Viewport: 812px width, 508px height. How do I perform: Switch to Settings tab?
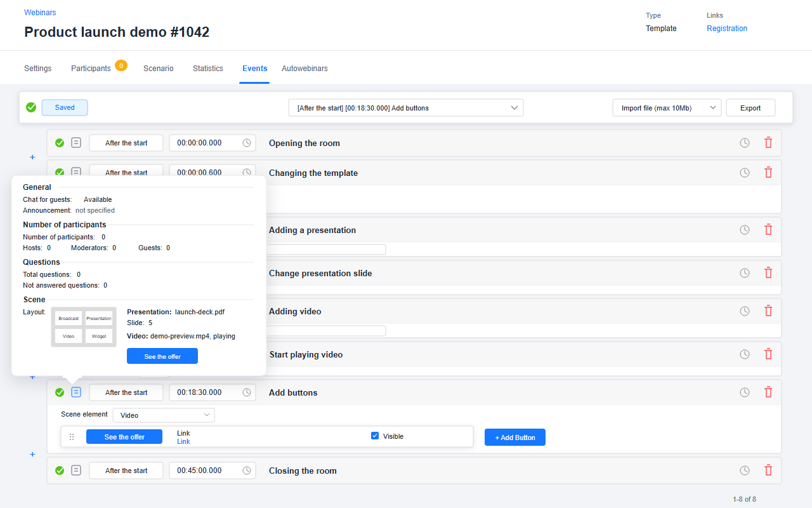[x=38, y=69]
